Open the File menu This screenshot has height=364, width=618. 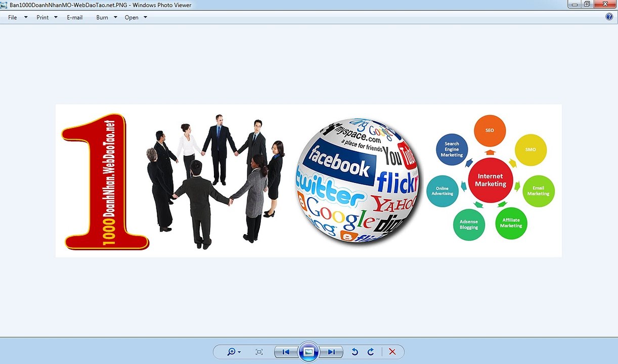click(13, 17)
